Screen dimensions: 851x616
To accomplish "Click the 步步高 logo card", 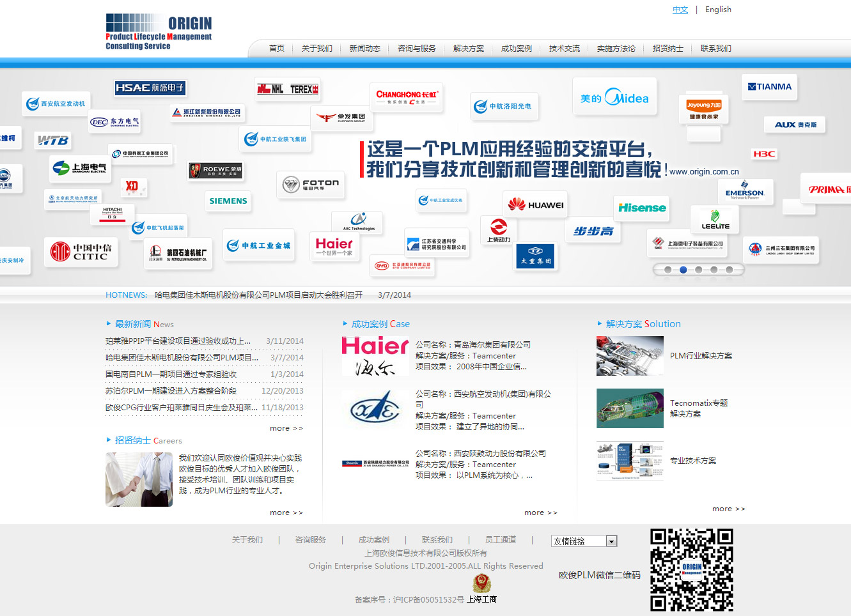I will [x=593, y=231].
